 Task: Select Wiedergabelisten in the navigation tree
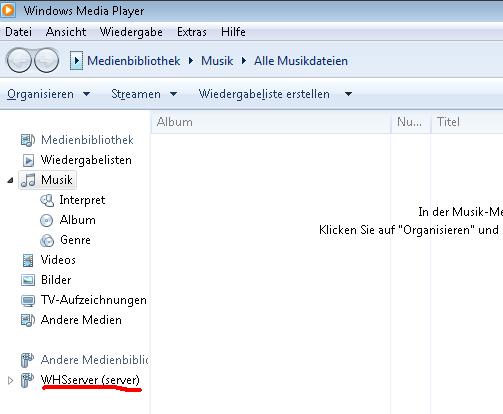tap(86, 160)
